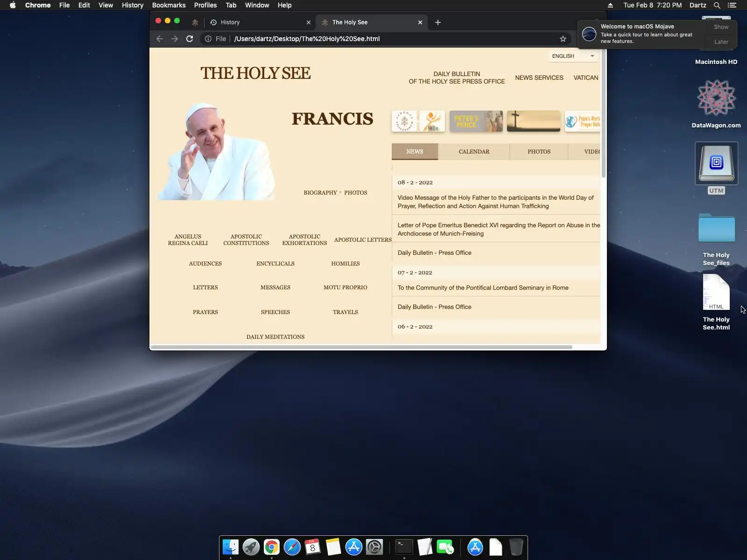Switch to the PHOTOS tab beside CALENDAR
This screenshot has width=747, height=560.
pos(539,152)
